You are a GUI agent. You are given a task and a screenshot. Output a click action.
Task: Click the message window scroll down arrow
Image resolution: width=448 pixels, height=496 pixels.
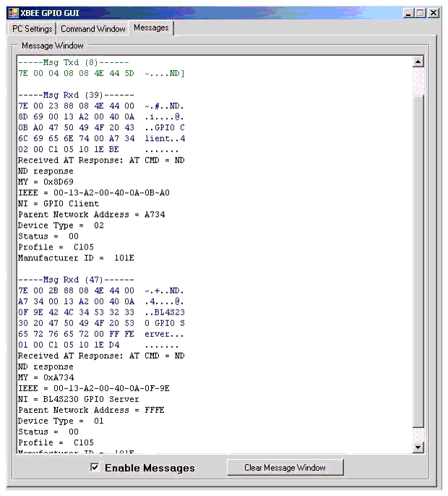pos(417,448)
